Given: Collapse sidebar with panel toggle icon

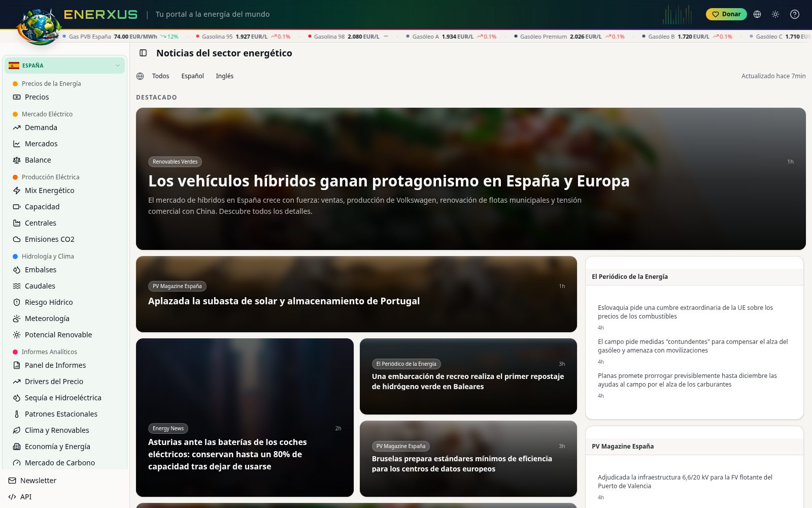Looking at the screenshot, I should pyautogui.click(x=143, y=53).
